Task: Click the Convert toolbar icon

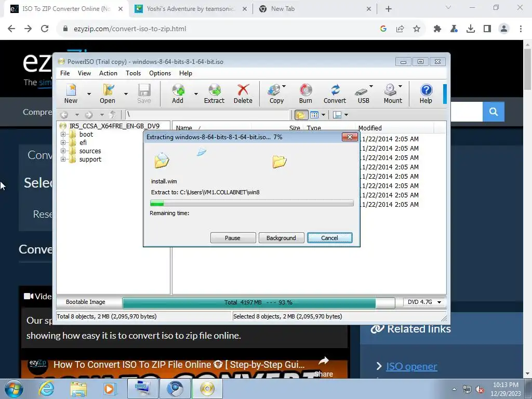Action: [x=335, y=94]
